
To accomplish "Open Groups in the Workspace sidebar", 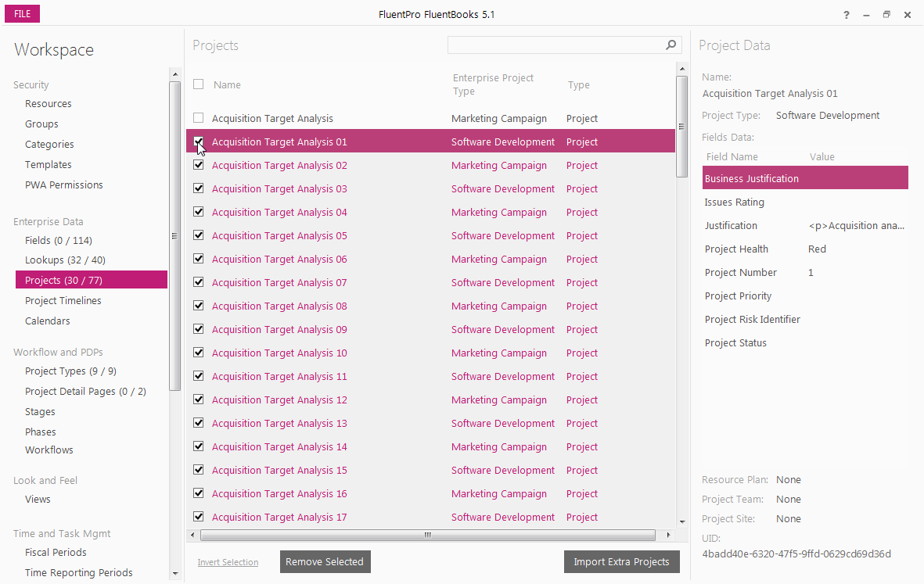I will [41, 124].
